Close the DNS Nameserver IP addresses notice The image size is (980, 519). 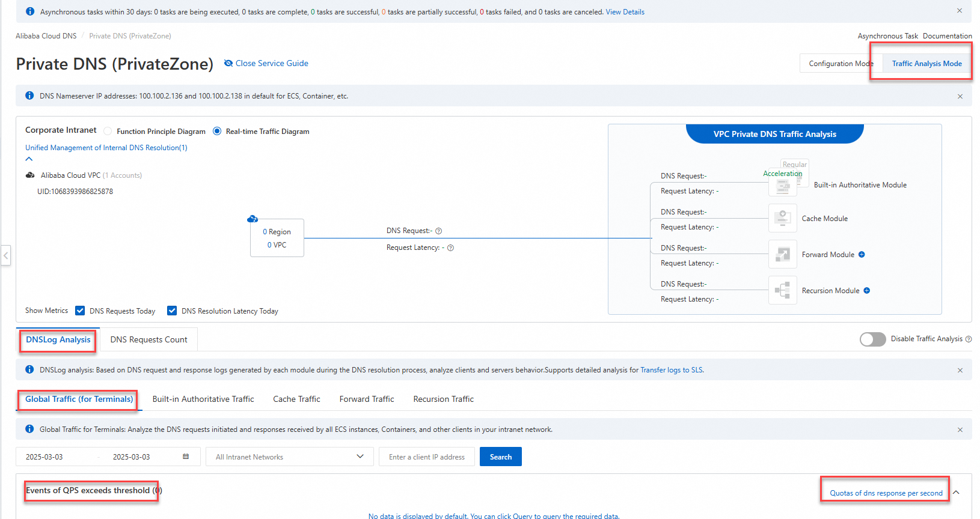(960, 96)
